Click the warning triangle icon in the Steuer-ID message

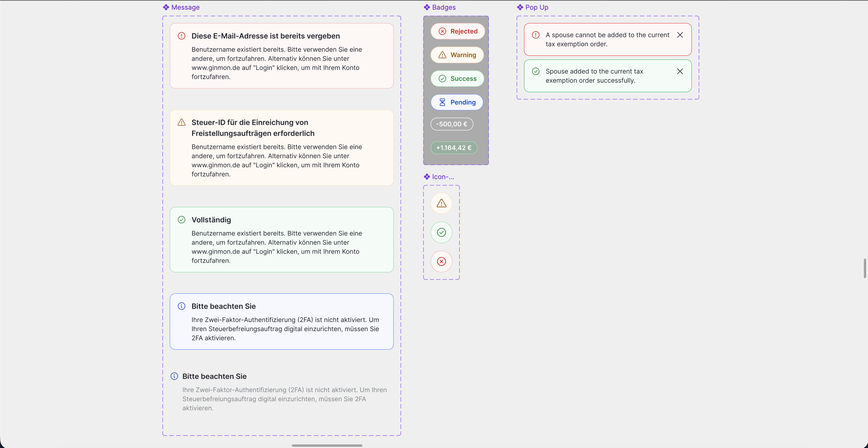(x=181, y=122)
